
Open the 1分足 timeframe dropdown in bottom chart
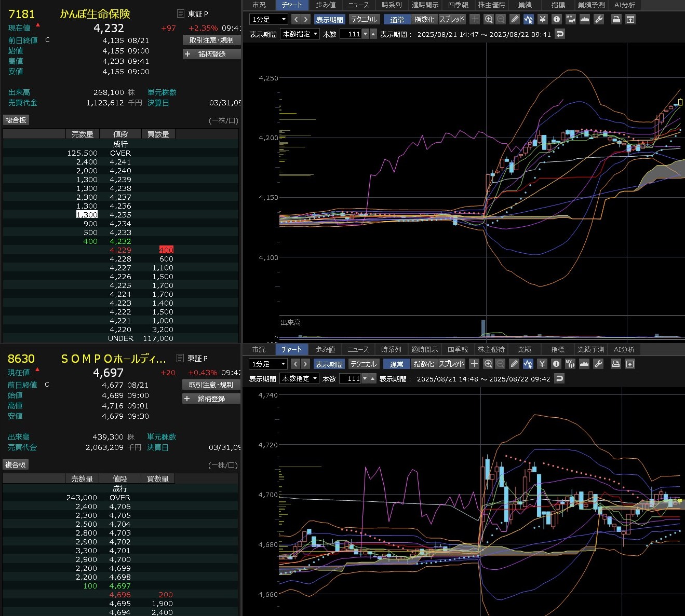pos(268,364)
